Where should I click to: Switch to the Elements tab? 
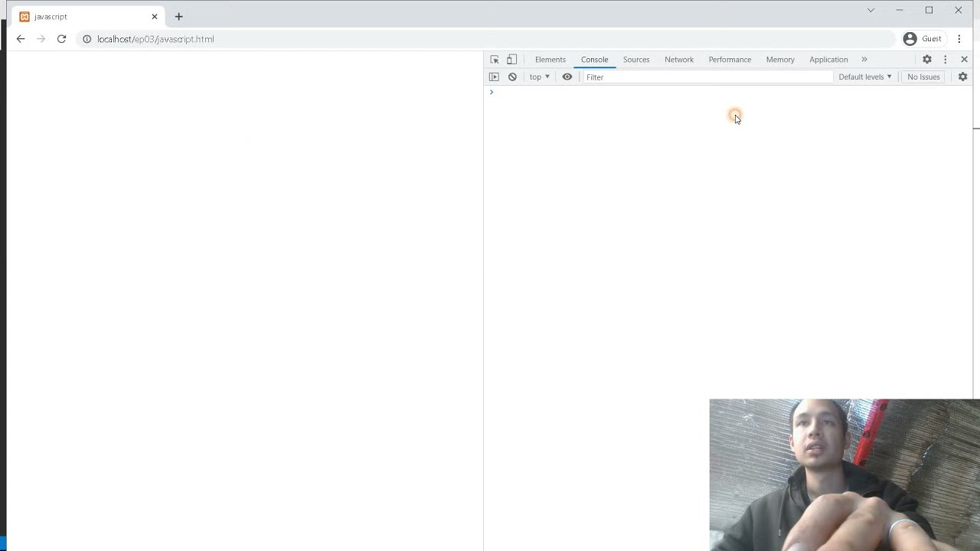[550, 60]
